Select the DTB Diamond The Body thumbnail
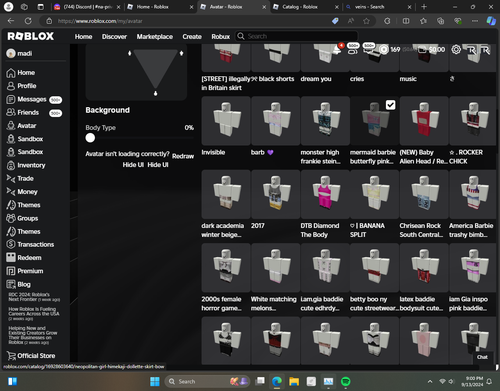Image resolution: width=500 pixels, height=391 pixels. tap(325, 194)
